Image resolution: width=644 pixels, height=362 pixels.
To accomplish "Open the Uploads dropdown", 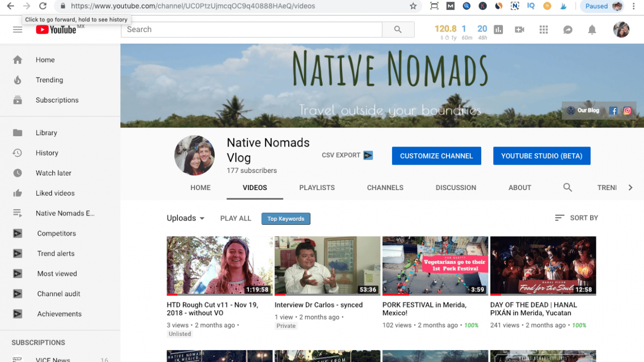I will tap(186, 218).
